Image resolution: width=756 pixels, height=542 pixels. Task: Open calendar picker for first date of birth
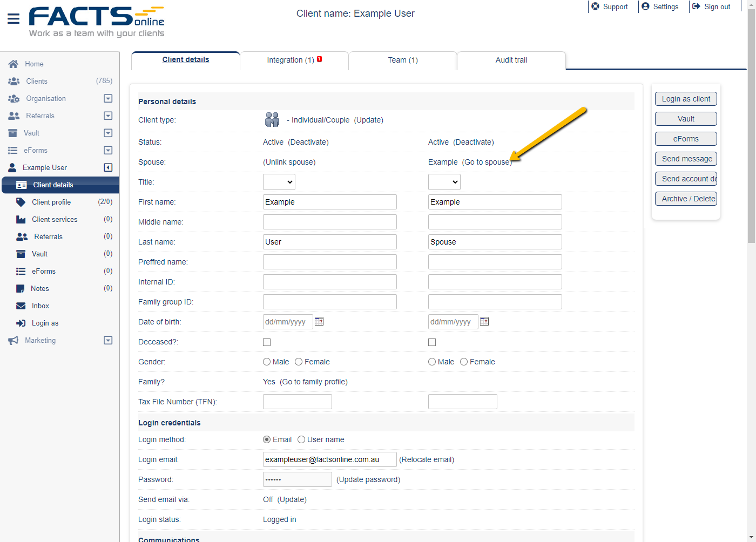[x=319, y=322]
